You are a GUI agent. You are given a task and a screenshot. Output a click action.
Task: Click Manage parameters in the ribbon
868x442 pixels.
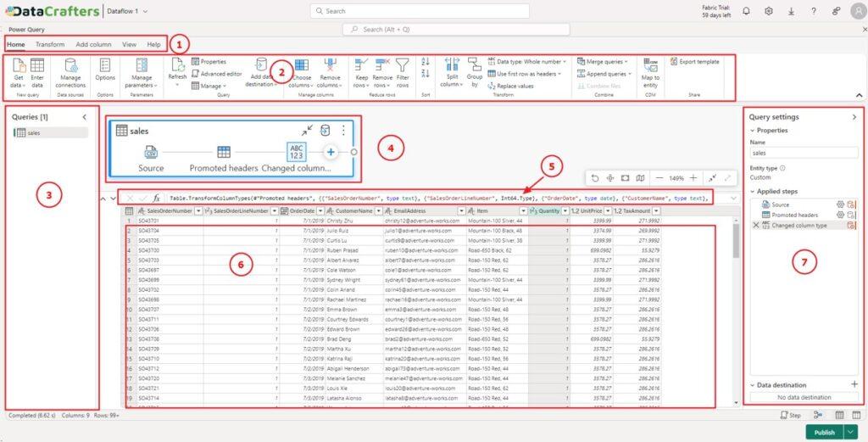tap(142, 73)
